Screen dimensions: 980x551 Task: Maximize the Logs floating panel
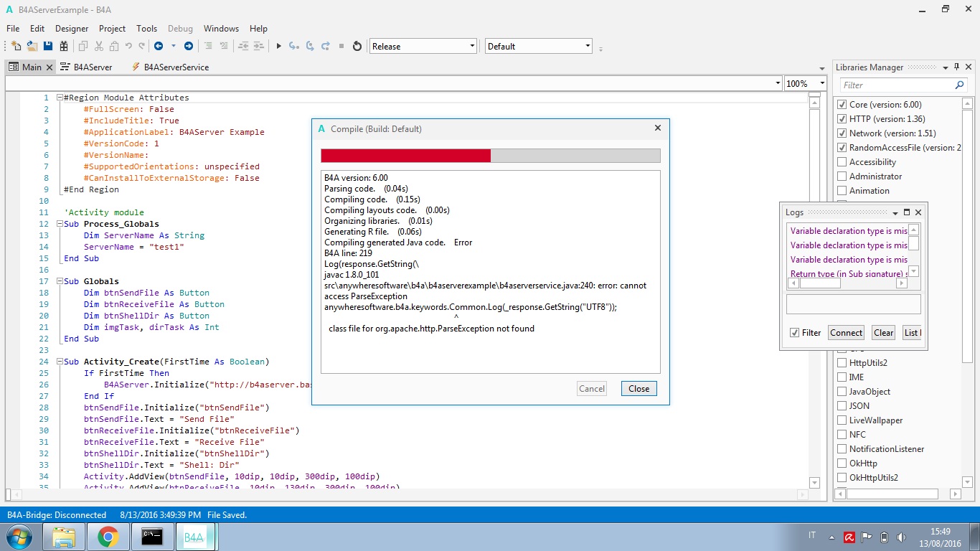point(907,212)
